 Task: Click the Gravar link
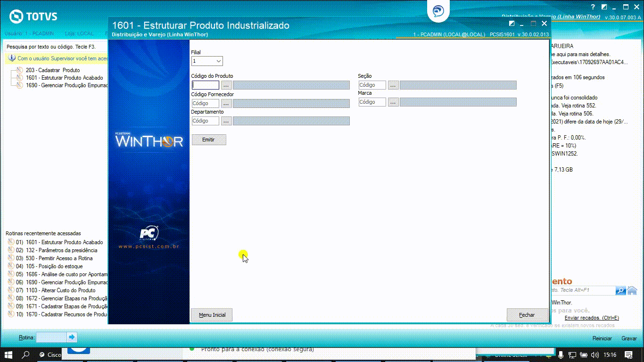pyautogui.click(x=629, y=338)
